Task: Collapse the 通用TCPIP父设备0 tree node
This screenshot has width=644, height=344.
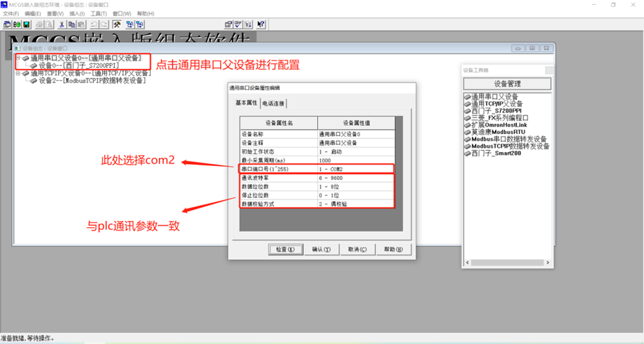Action: [17, 73]
